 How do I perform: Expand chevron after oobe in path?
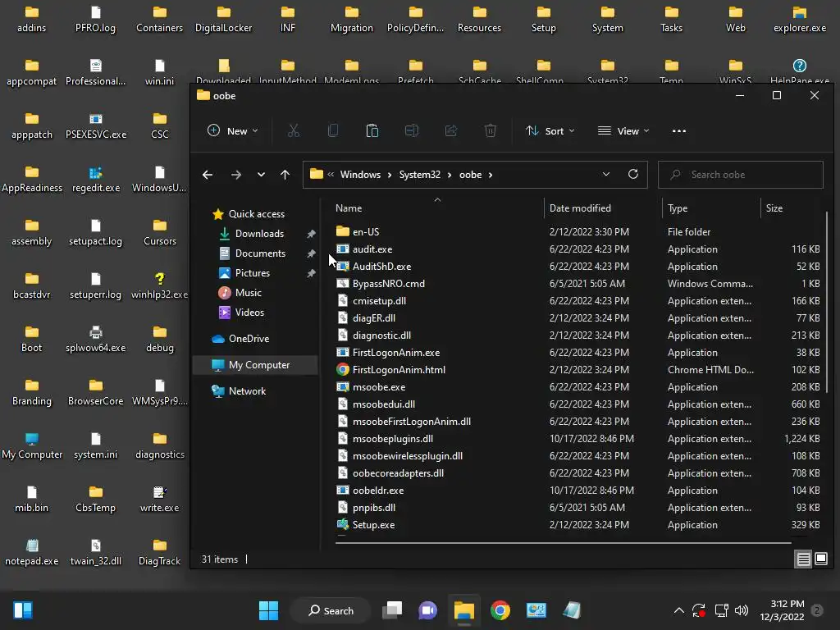491,175
